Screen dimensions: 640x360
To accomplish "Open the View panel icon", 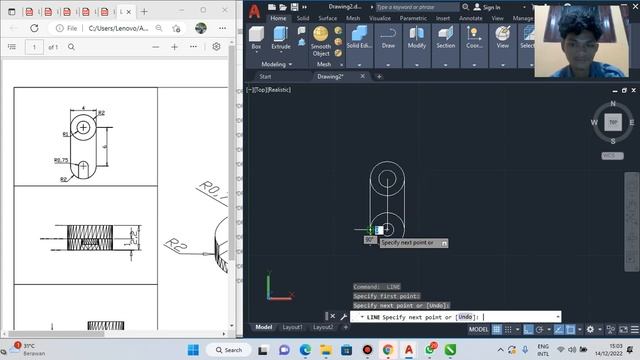I will [x=502, y=33].
